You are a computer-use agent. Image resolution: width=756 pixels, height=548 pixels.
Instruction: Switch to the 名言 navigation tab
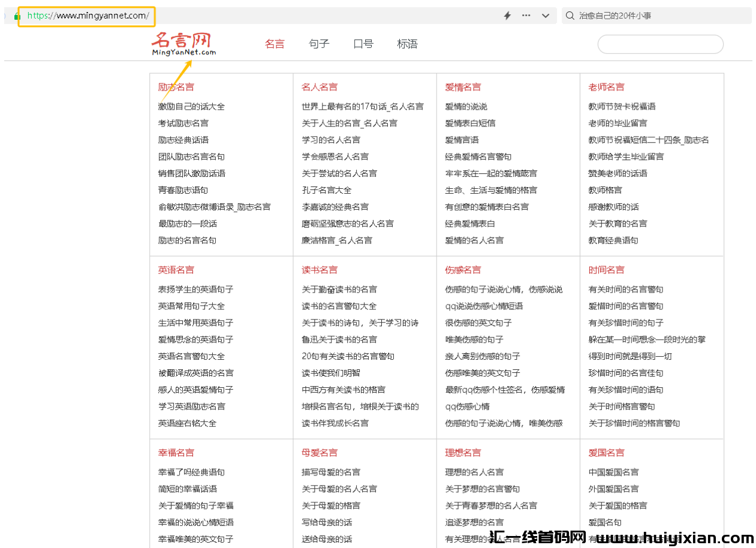click(x=274, y=44)
